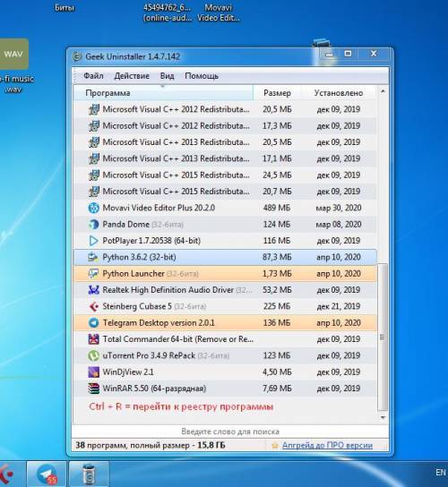This screenshot has width=448, height=487.
Task: Click the мар 08, 2020 install date
Action: (x=339, y=224)
